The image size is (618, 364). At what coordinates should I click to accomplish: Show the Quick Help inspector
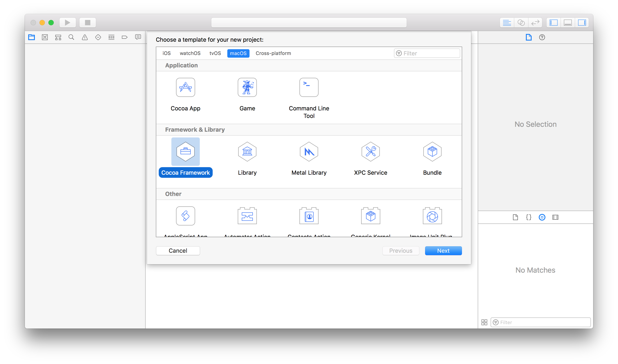pos(542,37)
